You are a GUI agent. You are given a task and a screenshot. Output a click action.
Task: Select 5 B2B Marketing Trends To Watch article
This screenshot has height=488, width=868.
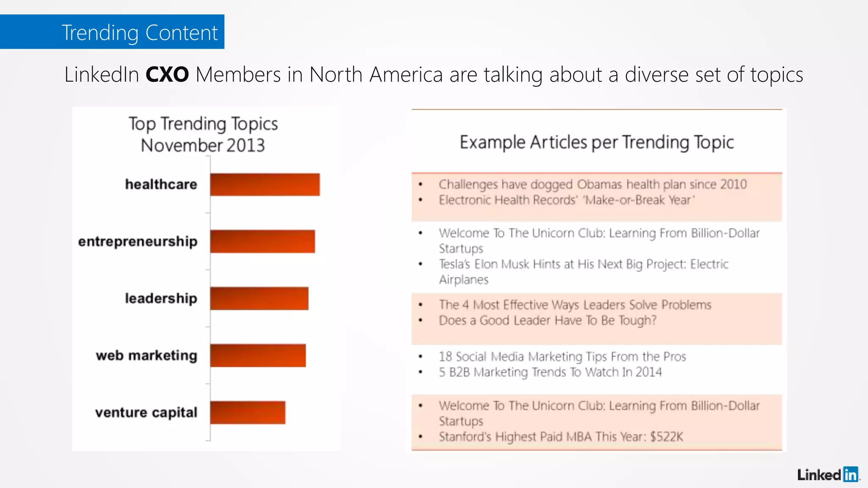[550, 372]
